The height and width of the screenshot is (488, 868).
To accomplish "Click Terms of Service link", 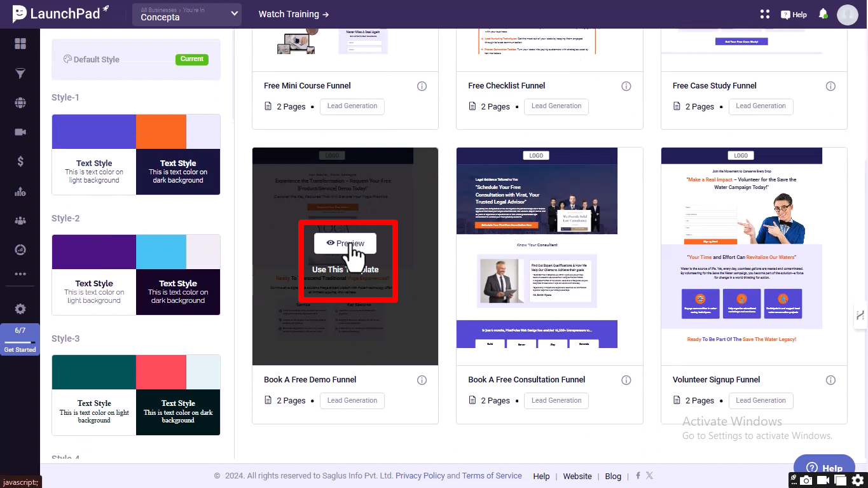I will pyautogui.click(x=492, y=476).
